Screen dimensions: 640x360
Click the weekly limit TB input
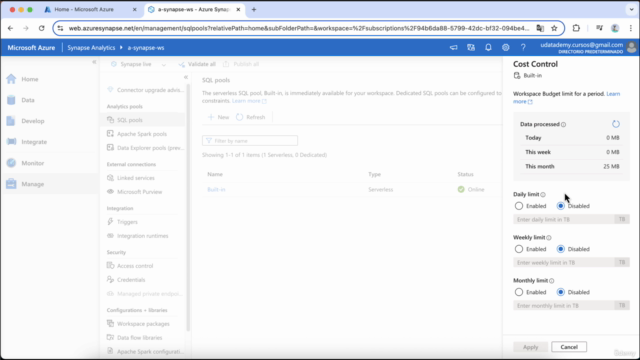click(564, 262)
